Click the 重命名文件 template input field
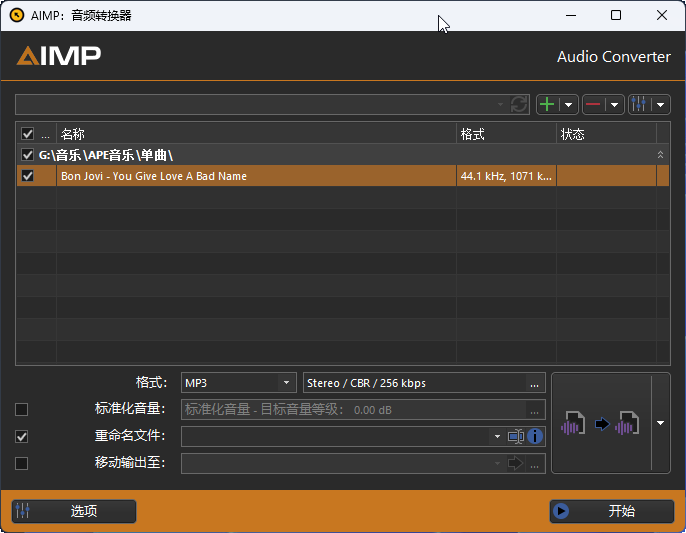 pos(335,437)
